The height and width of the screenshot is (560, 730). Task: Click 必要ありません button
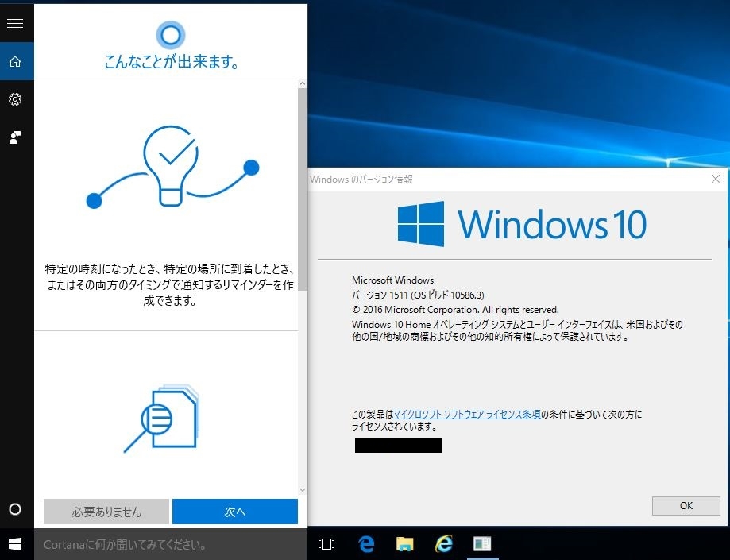click(x=106, y=512)
